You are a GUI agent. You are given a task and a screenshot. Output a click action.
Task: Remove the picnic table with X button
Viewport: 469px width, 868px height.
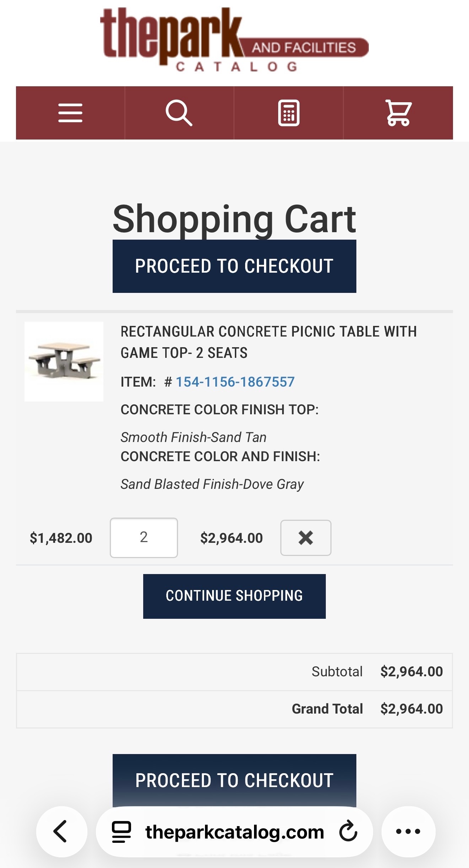(306, 537)
